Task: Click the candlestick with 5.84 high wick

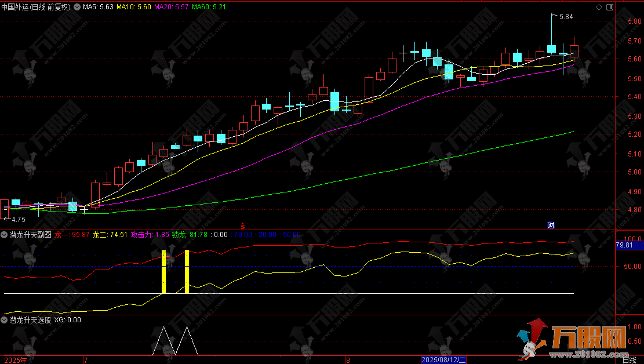Action: tap(552, 49)
